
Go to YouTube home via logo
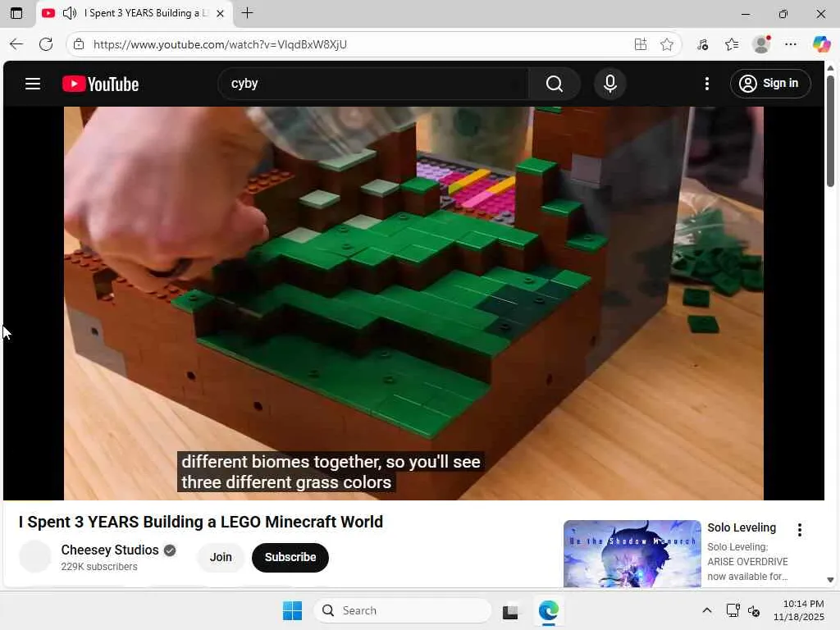[100, 84]
